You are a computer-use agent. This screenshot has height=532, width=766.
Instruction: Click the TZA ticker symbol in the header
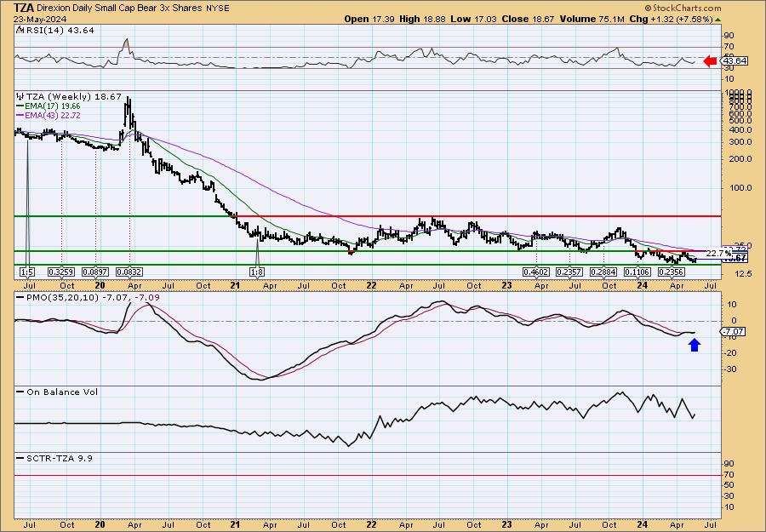pos(24,8)
